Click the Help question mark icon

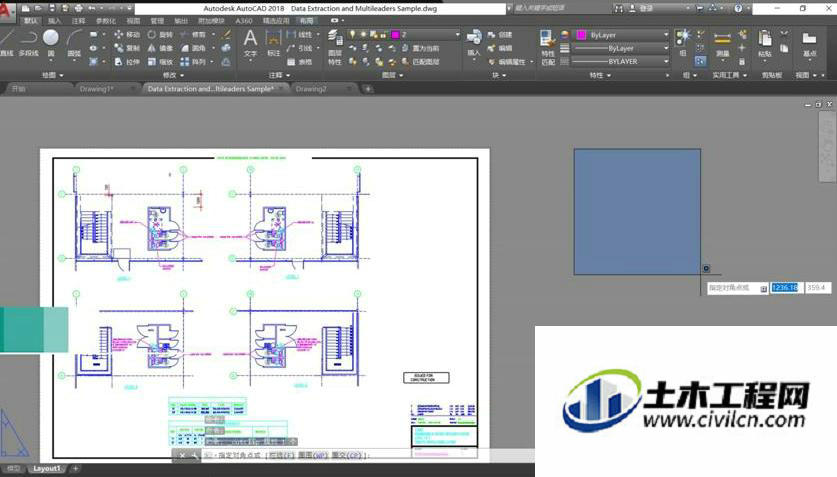tap(738, 9)
